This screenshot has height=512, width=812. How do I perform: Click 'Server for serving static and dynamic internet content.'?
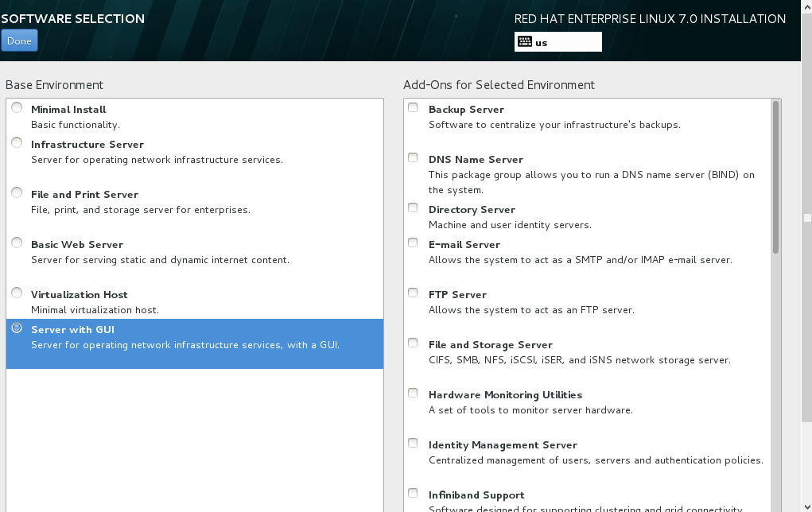(160, 260)
